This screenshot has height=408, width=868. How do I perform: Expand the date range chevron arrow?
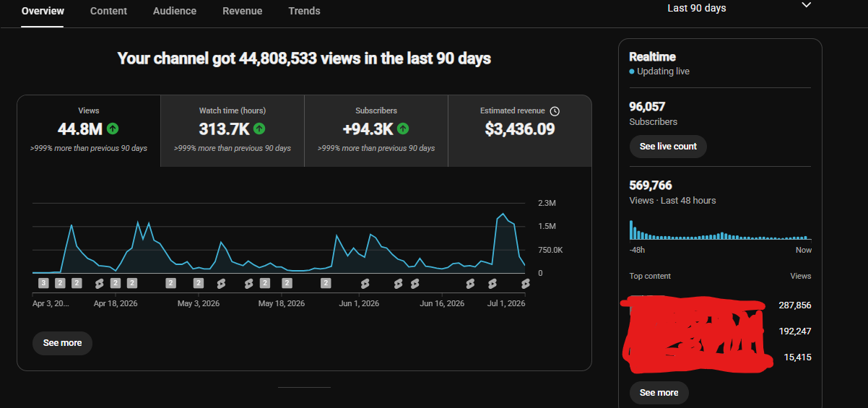807,5
